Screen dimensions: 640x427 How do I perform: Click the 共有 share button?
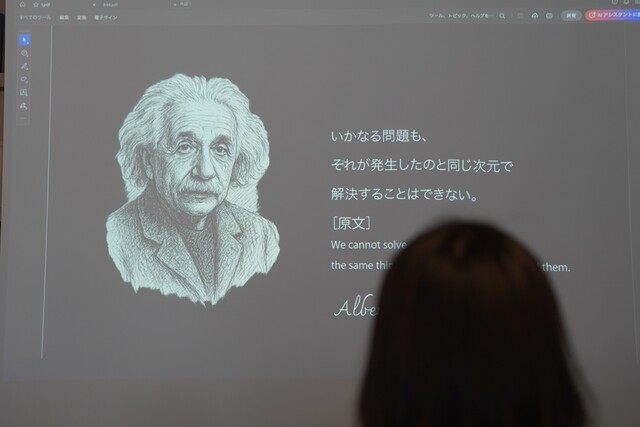point(571,16)
